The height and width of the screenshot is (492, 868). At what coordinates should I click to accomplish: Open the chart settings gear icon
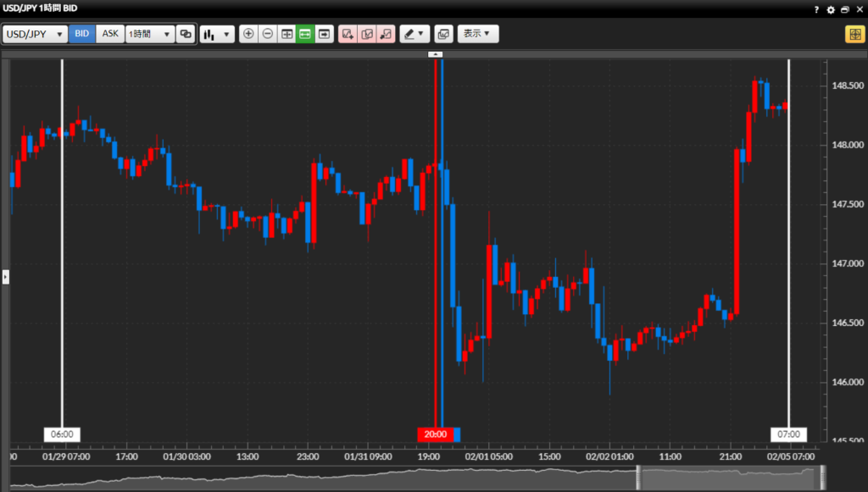tap(831, 9)
